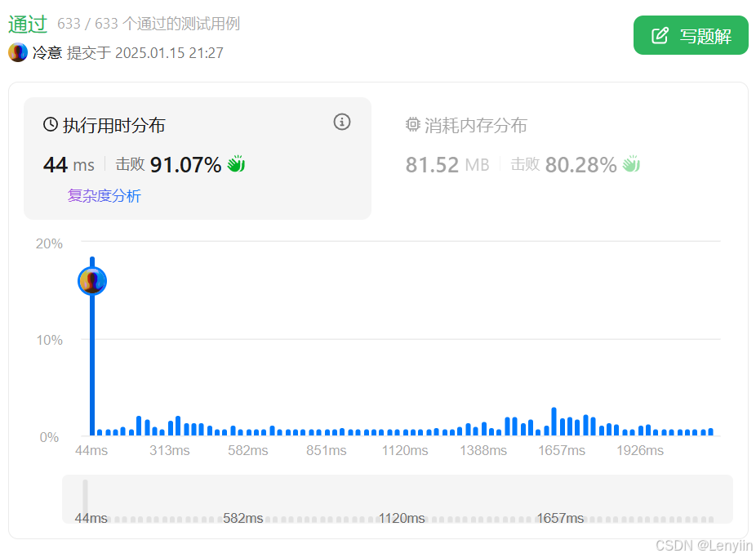
Task: Click the tall 44ms bar in chart
Action: click(92, 346)
